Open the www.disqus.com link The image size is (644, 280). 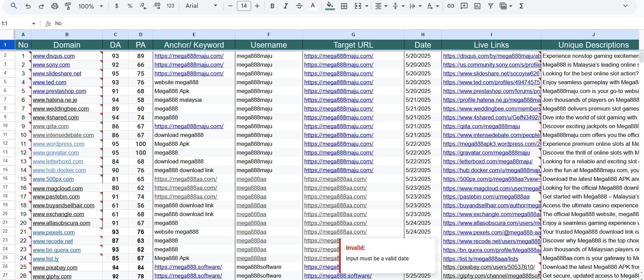[54, 56]
